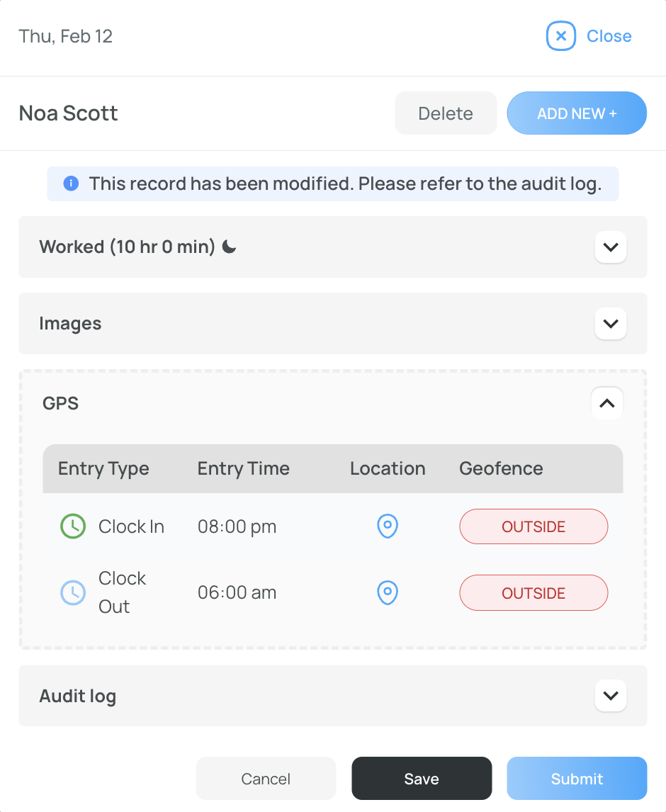Click the 06:00 am entry time
The width and height of the screenshot is (666, 812).
coord(237,592)
